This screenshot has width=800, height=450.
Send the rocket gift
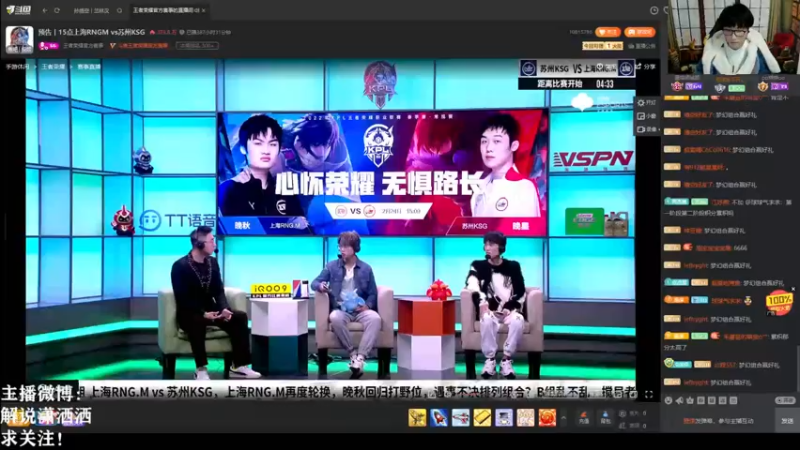pyautogui.click(x=439, y=417)
